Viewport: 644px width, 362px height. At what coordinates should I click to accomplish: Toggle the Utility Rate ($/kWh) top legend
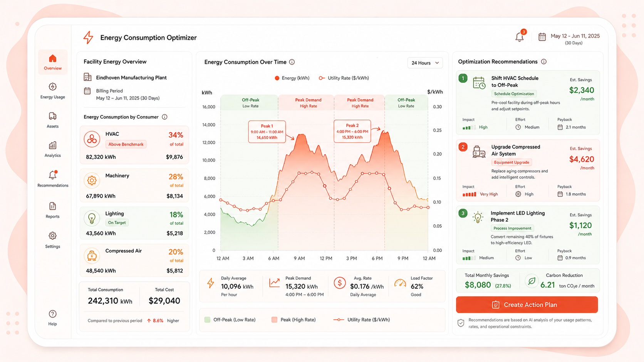tap(344, 78)
